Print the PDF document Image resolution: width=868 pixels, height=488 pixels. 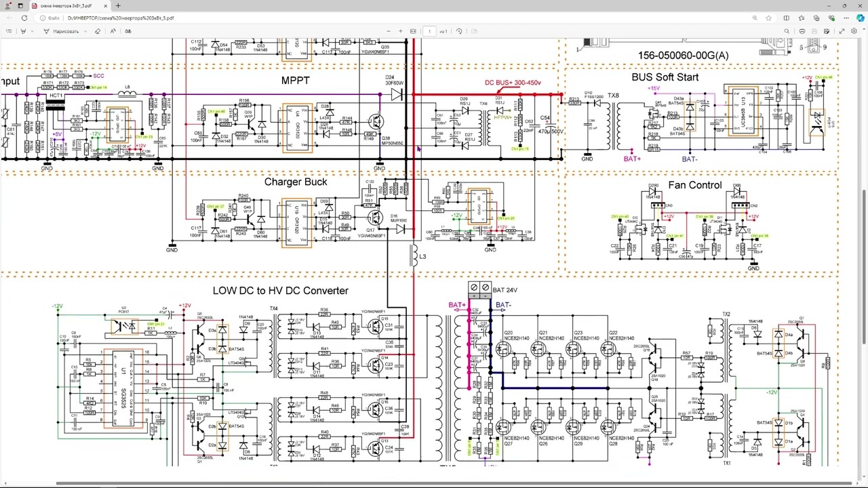[x=802, y=31]
